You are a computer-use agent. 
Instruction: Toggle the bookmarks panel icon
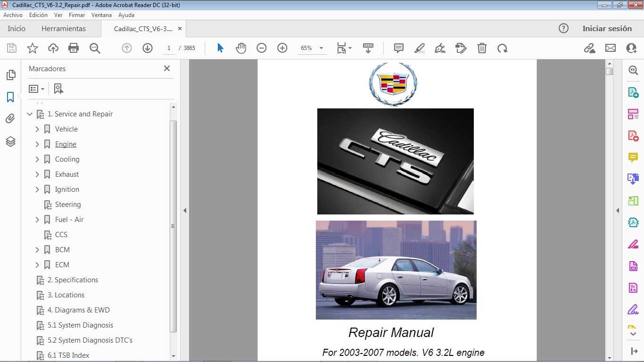coord(10,97)
